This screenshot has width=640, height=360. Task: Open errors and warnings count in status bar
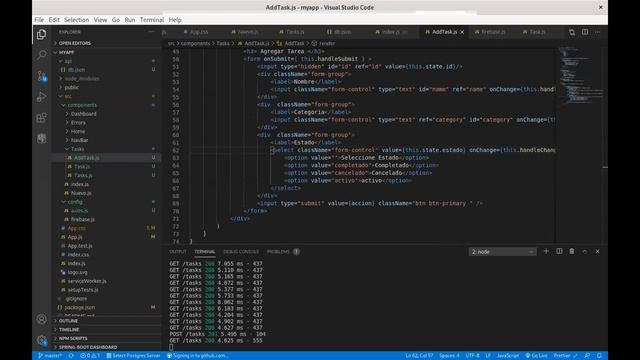coord(90,356)
